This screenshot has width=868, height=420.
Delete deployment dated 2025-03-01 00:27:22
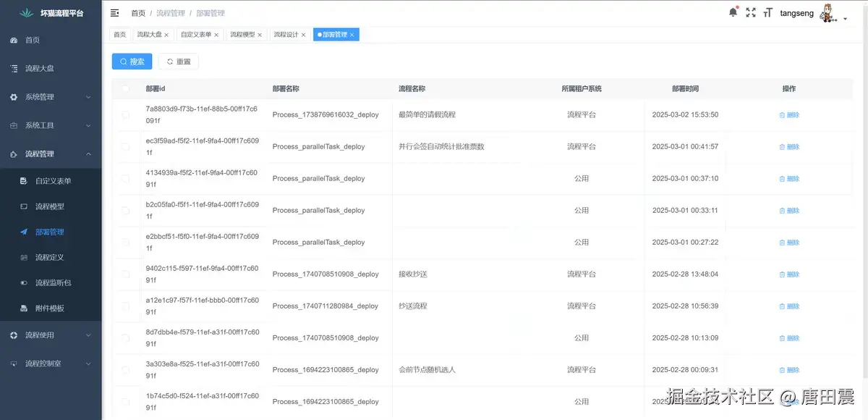coord(789,243)
